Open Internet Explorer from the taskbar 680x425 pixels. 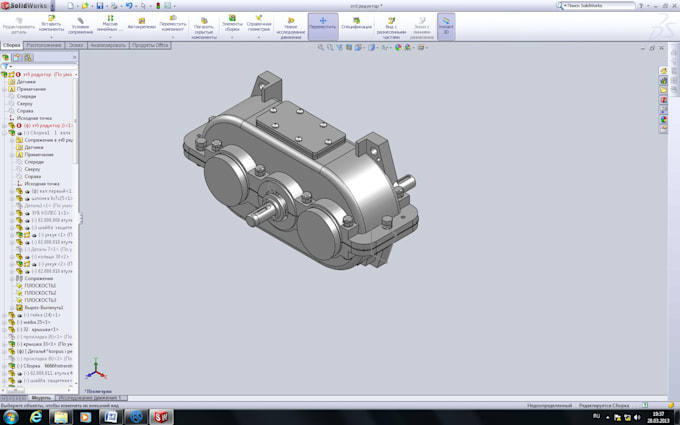point(36,417)
